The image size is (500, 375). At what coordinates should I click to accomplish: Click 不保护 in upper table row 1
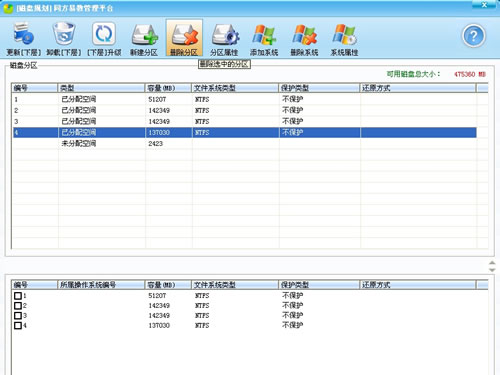293,99
